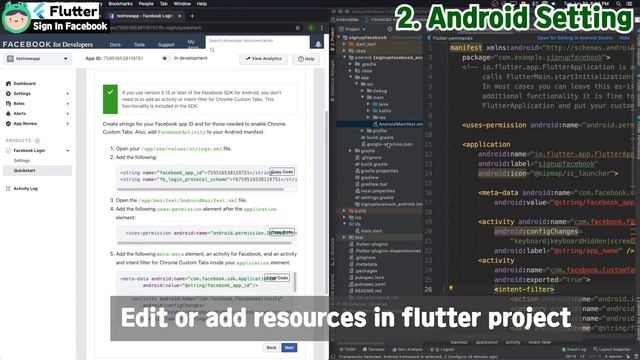
Task: Open pubspec.yaml in project tree
Action: coord(370,284)
